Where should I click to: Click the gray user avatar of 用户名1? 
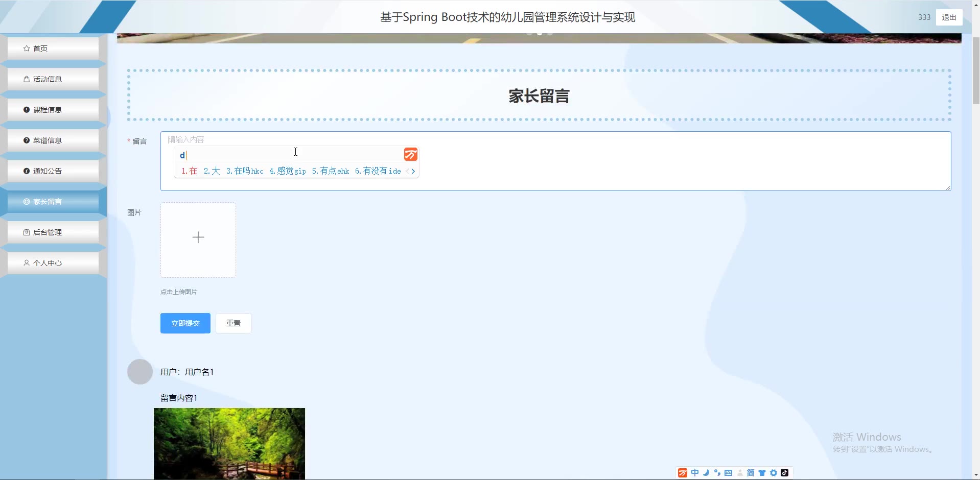140,372
